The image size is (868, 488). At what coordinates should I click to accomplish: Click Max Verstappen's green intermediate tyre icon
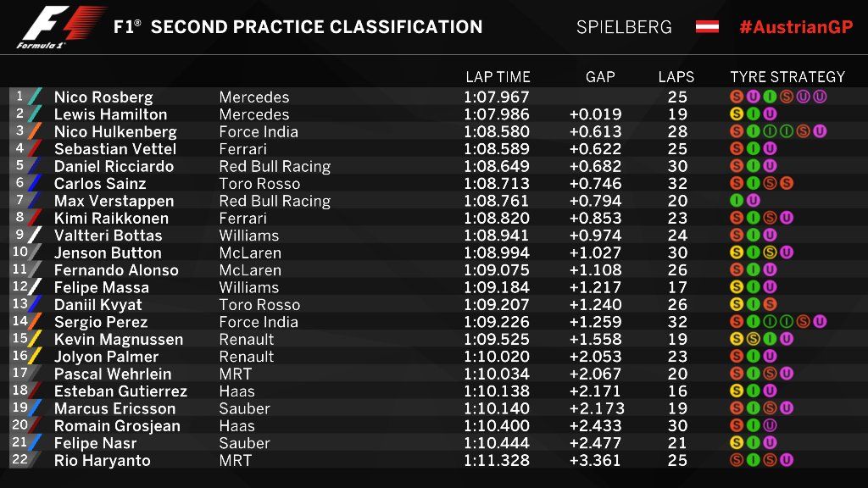tap(737, 200)
